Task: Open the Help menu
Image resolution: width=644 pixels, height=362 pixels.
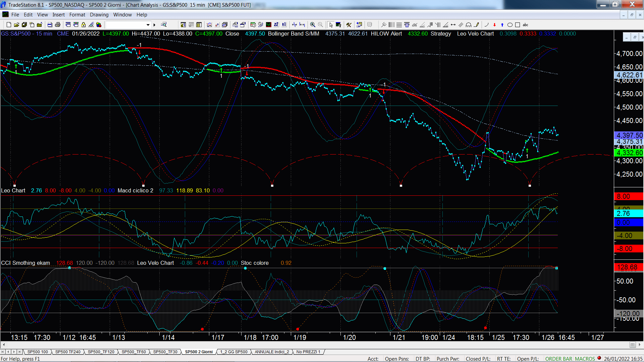Action: click(142, 14)
